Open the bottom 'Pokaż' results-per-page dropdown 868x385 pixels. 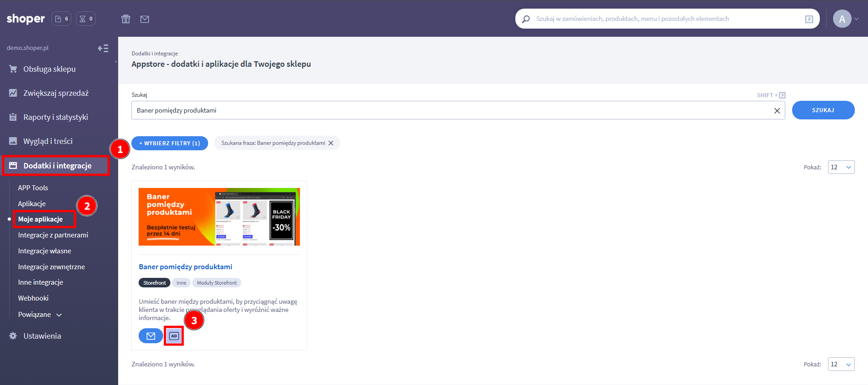tap(841, 364)
